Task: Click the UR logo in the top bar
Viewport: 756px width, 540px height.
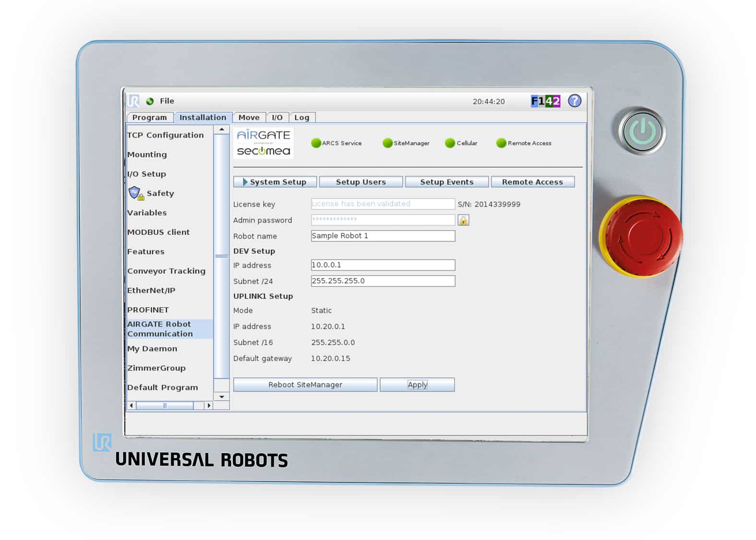Action: 133,101
